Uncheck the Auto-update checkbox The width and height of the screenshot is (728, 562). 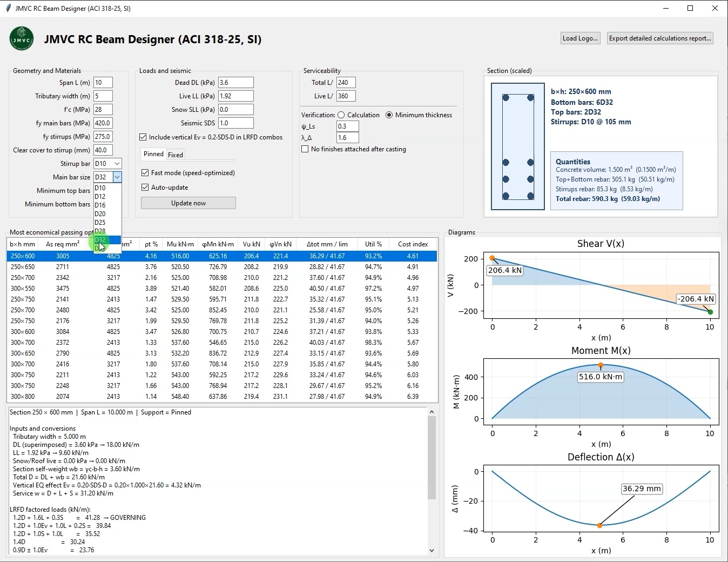145,188
